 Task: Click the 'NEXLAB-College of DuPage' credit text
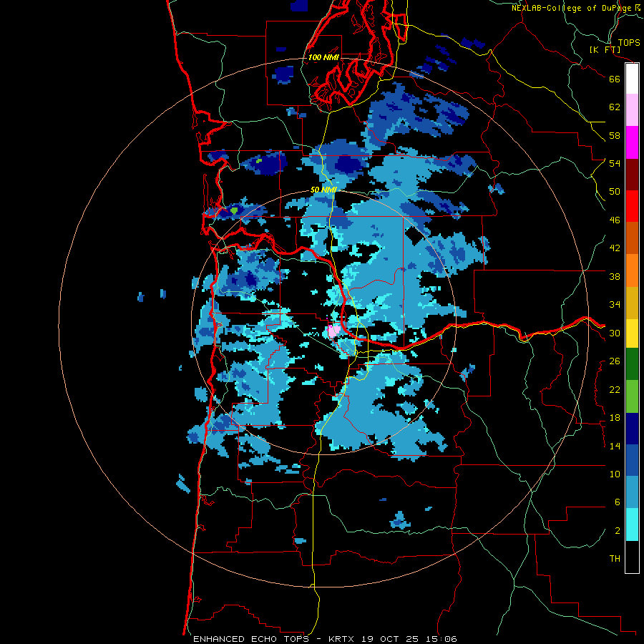(572, 8)
